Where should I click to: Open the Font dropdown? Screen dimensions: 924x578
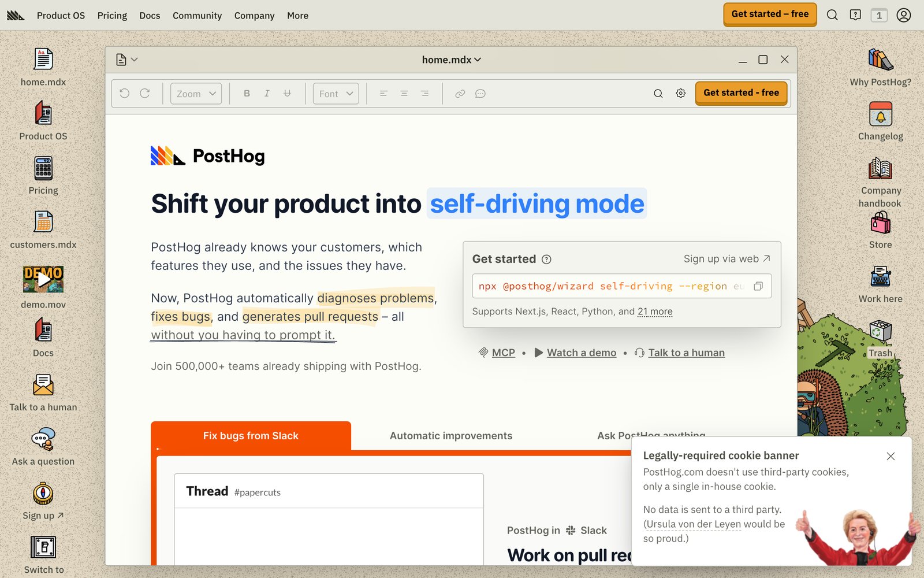[336, 94]
